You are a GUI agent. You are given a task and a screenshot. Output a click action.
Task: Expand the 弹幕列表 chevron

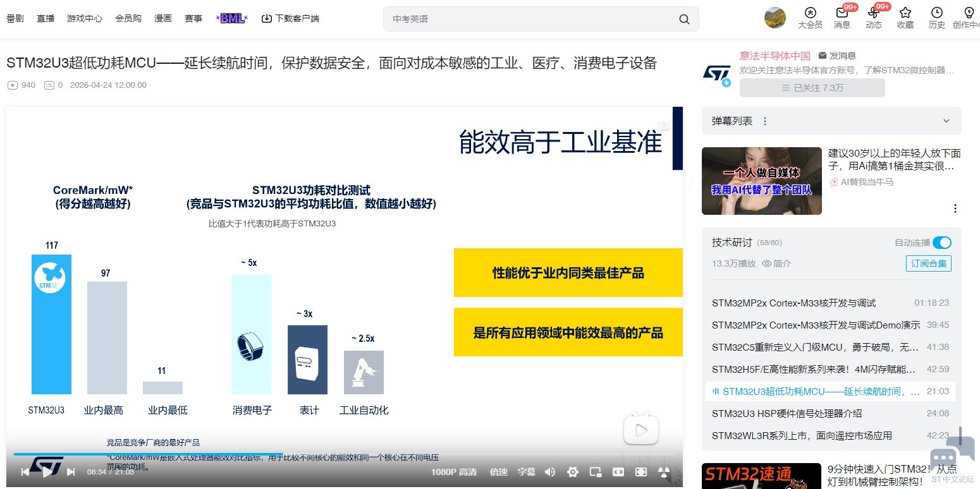[x=946, y=121]
